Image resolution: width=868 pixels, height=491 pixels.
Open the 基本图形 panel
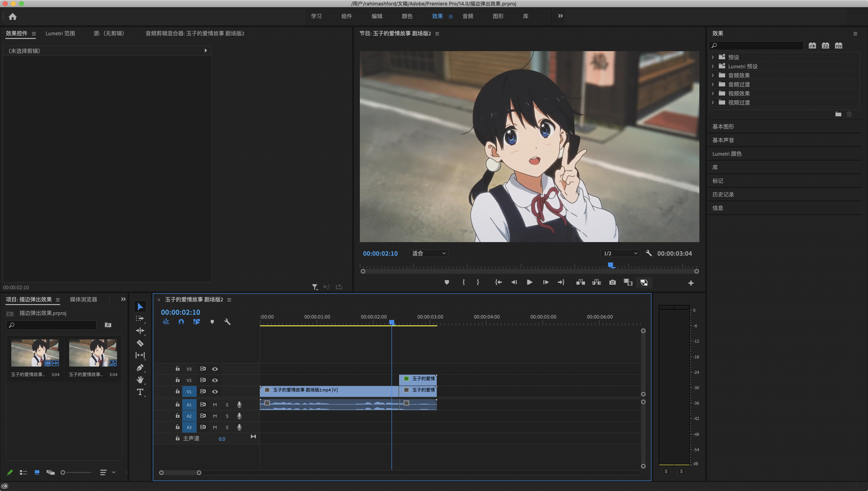[723, 126]
